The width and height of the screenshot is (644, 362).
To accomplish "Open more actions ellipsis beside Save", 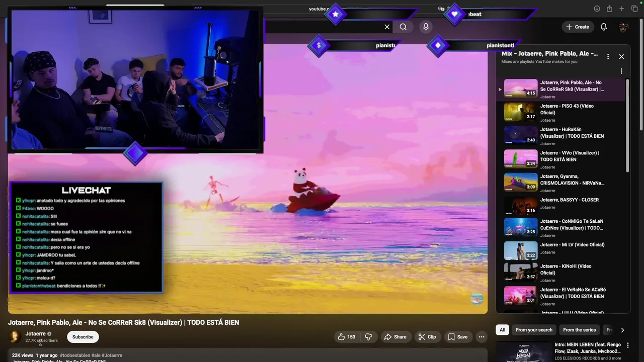I will (x=481, y=337).
